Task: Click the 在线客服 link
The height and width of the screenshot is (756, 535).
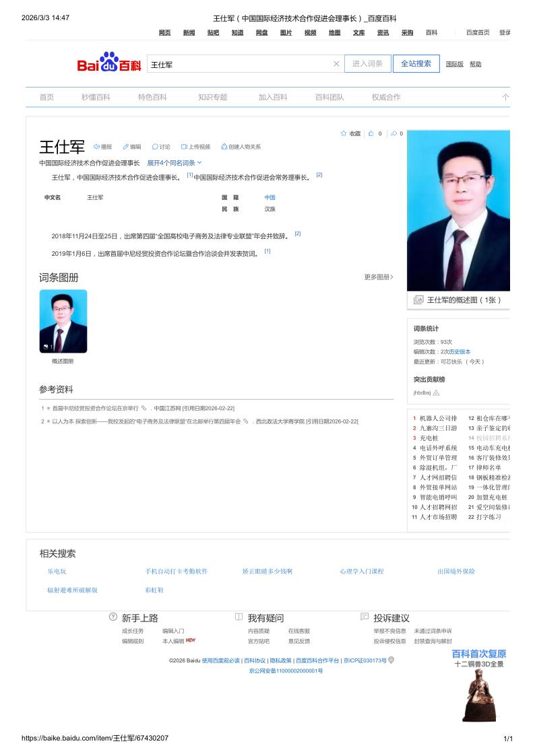Action: [299, 631]
